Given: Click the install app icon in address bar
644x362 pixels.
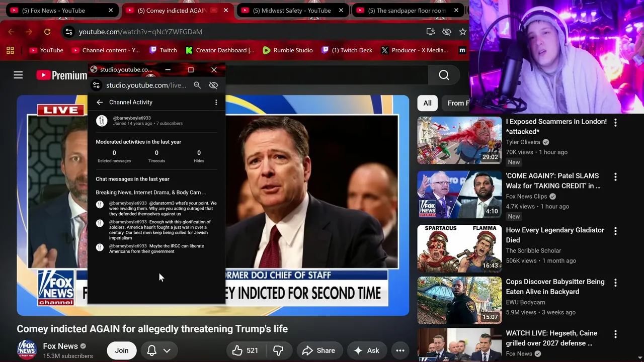Looking at the screenshot, I should pyautogui.click(x=430, y=32).
